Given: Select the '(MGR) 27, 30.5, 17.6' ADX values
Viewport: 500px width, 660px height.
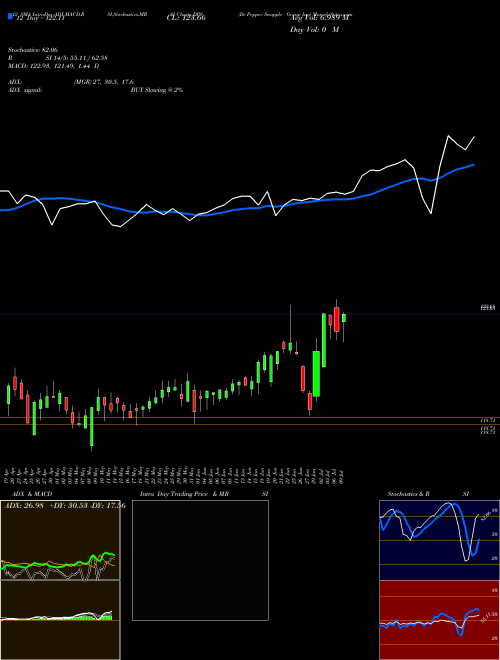Looking at the screenshot, I should 104,82.
